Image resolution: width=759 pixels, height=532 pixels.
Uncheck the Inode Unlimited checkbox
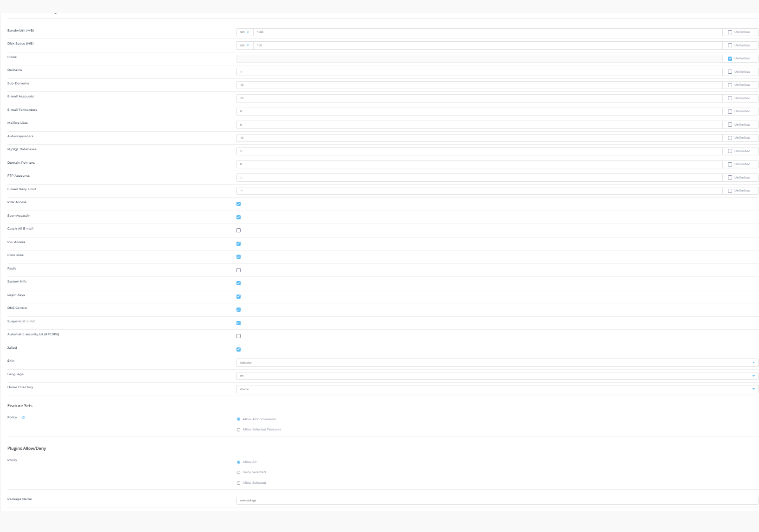click(x=730, y=58)
